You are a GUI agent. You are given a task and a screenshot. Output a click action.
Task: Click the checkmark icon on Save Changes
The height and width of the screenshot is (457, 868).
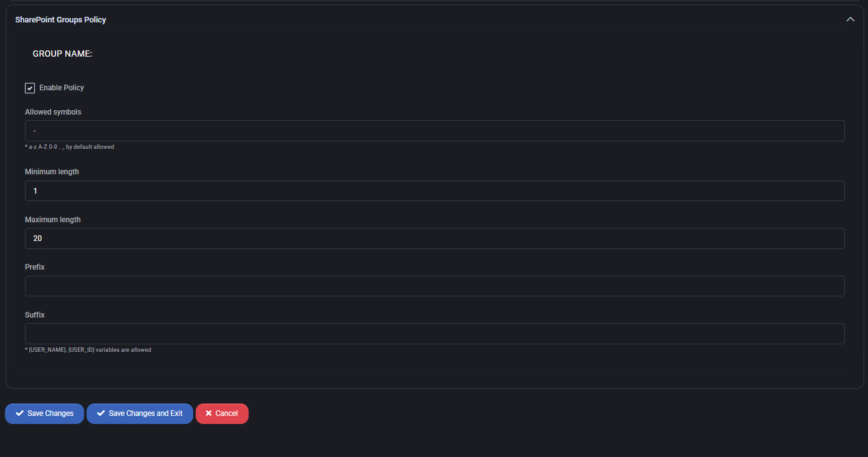click(x=19, y=413)
